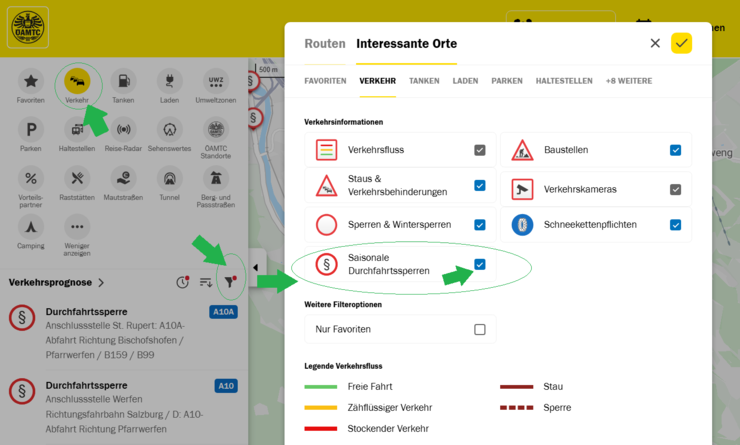740x445 pixels.
Task: Click the Verkehrskameras camera sign icon
Action: [522, 190]
